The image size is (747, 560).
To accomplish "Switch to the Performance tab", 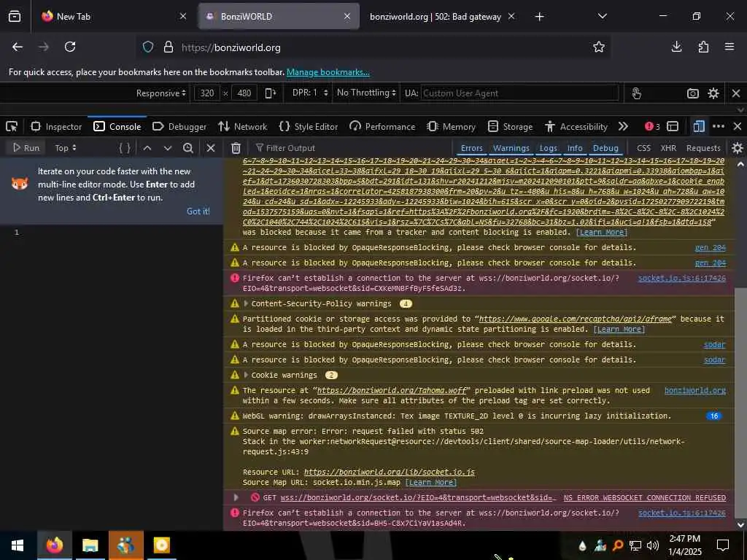I will coord(382,127).
